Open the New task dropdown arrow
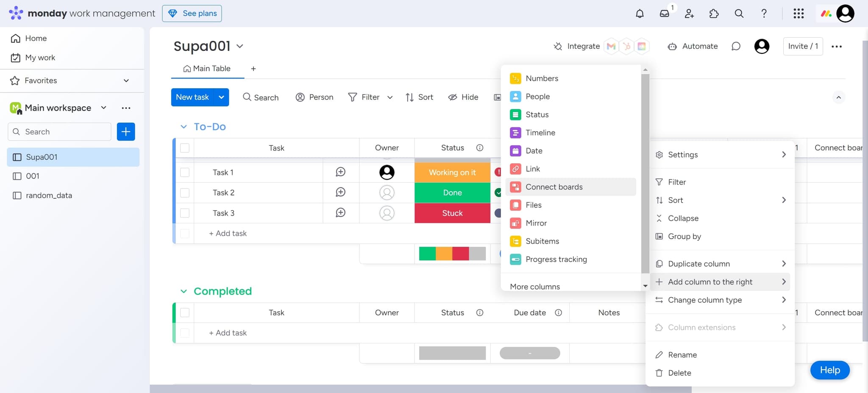868x393 pixels. (x=221, y=97)
